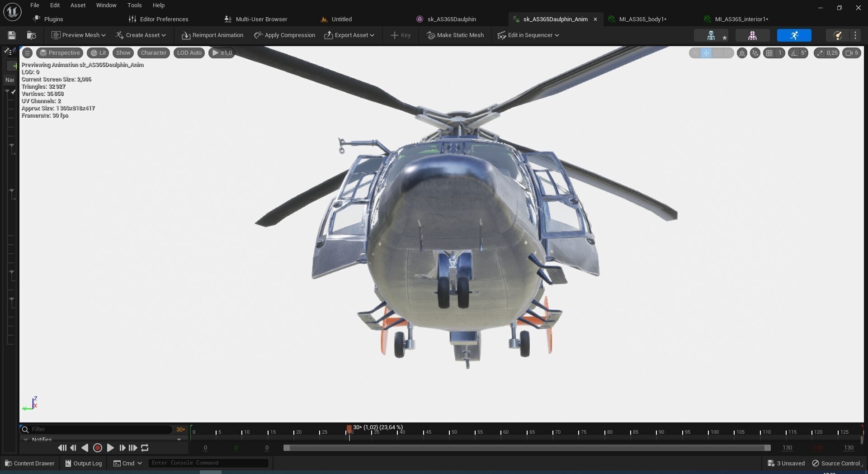The height and width of the screenshot is (474, 868).
Task: Toggle rotation angle snapping
Action: coord(793,53)
